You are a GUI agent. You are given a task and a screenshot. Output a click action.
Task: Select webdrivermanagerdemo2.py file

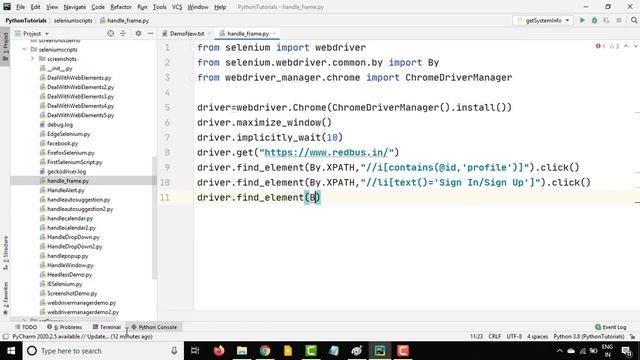click(82, 312)
